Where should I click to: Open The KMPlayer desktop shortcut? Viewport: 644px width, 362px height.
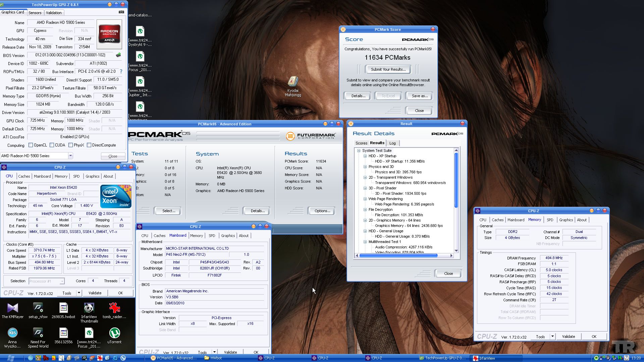(x=12, y=310)
